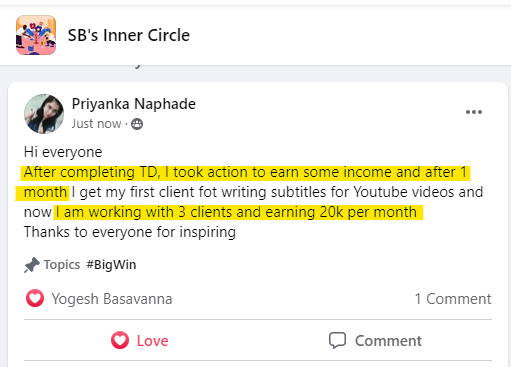This screenshot has width=511, height=367.
Task: Open the SB's Inner Circle group title
Action: [x=129, y=35]
